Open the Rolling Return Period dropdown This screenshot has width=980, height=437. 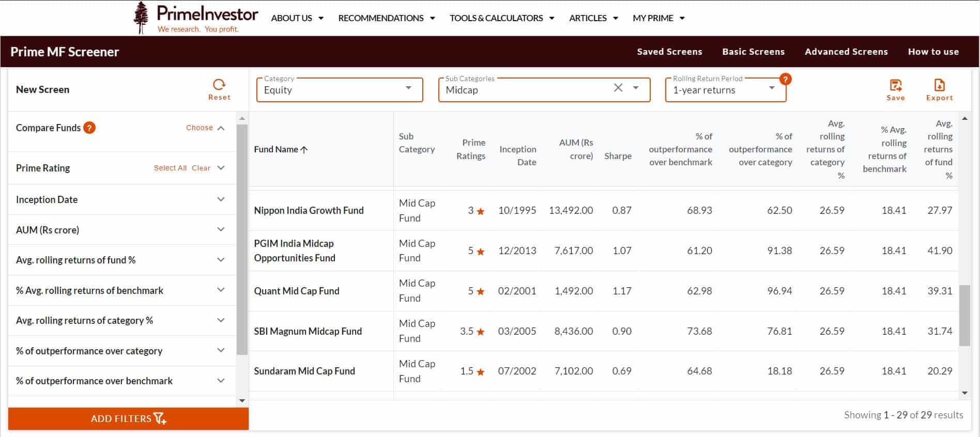[726, 90]
